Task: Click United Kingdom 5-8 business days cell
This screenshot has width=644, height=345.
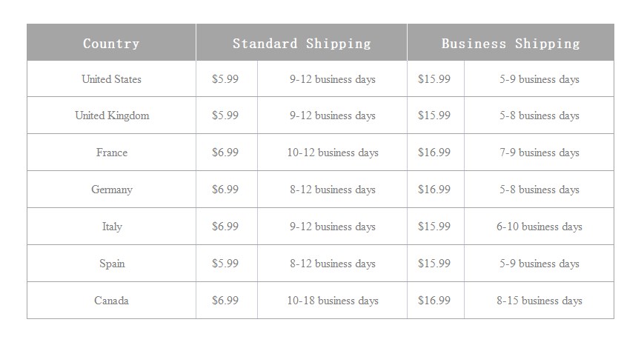Action: pyautogui.click(x=540, y=115)
